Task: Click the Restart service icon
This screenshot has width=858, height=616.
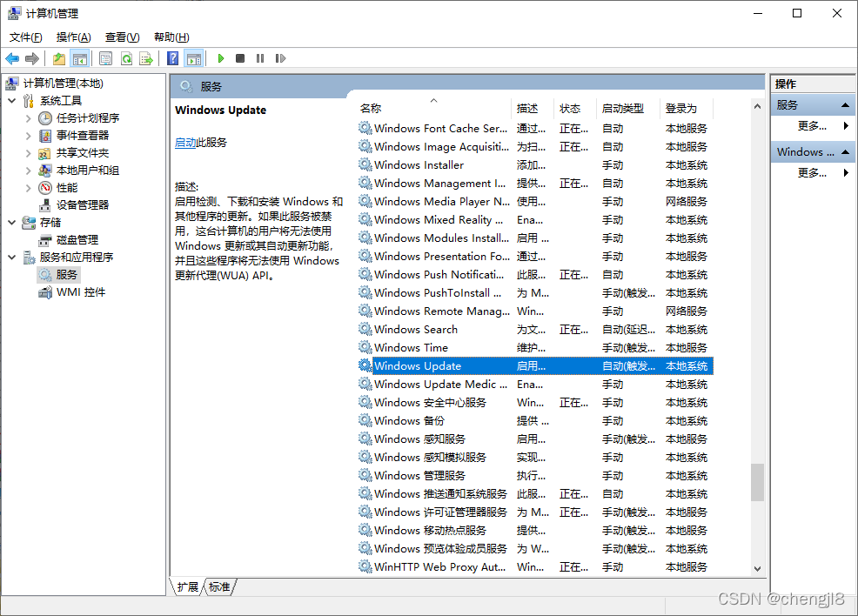Action: tap(281, 58)
